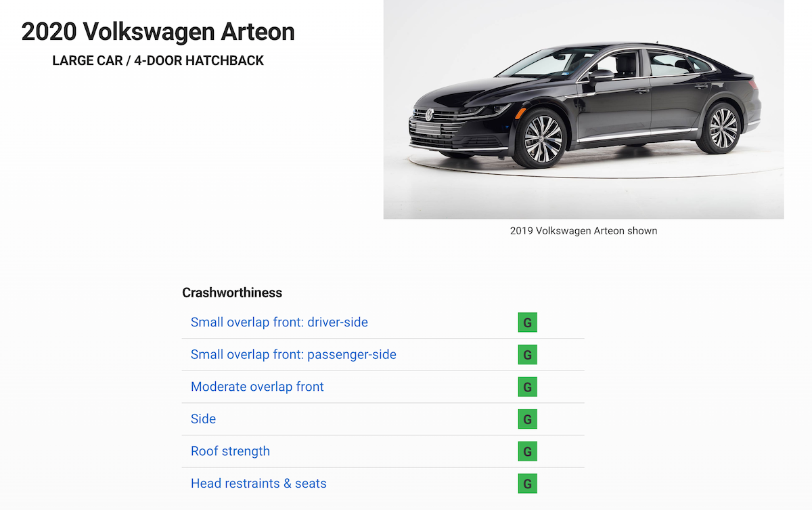Click the Side test G rating badge
Image resolution: width=812 pixels, height=510 pixels.
[x=527, y=419]
